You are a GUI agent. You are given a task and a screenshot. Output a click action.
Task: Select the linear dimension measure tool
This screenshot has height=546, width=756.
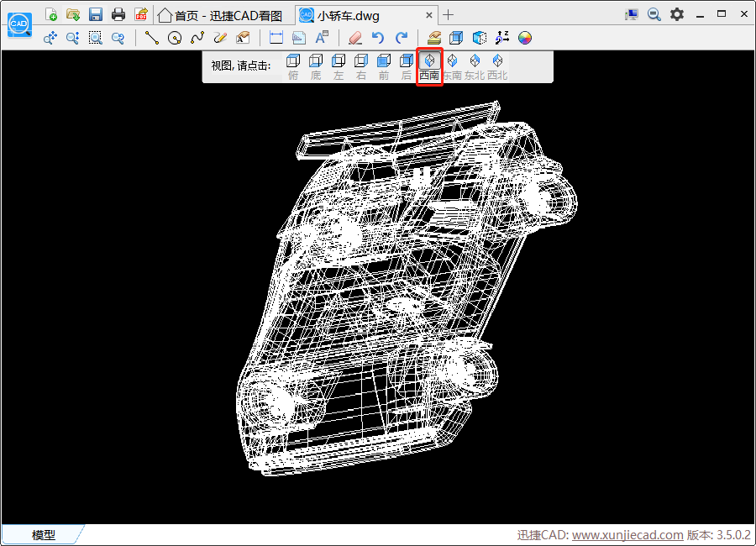[x=276, y=38]
